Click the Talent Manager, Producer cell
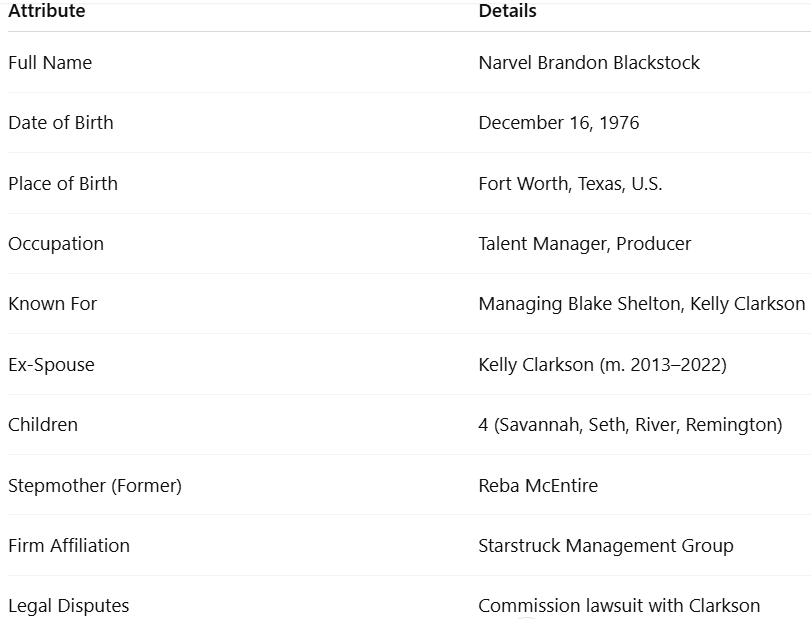811x619 pixels. point(584,244)
